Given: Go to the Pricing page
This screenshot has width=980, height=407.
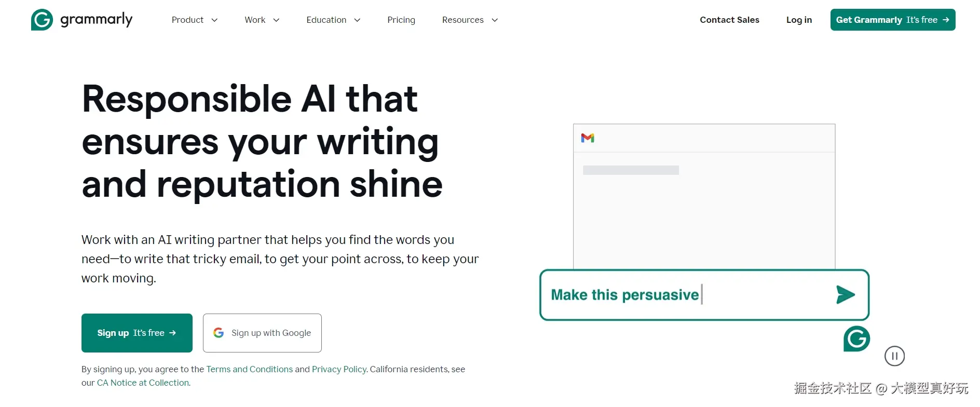Looking at the screenshot, I should (401, 20).
